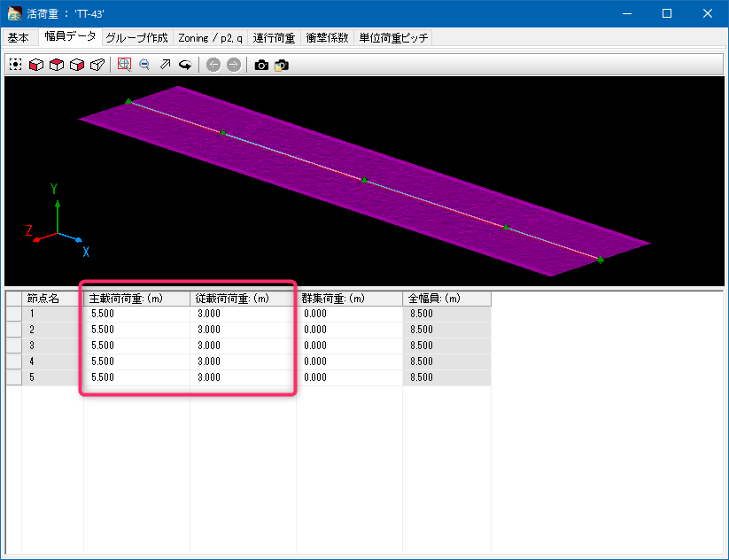Screen dimensions: 729x560
Task: Click the X axis label of the triad
Action: [x=86, y=252]
